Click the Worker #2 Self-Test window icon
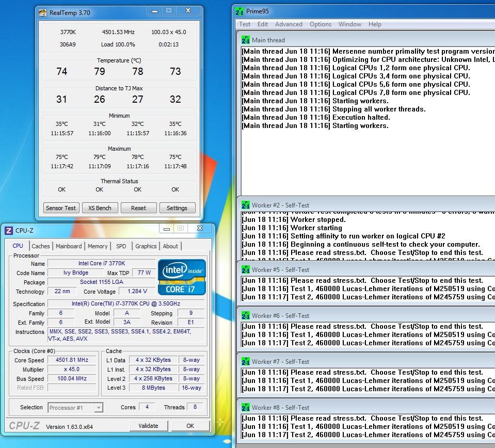This screenshot has width=495, height=448. click(246, 205)
